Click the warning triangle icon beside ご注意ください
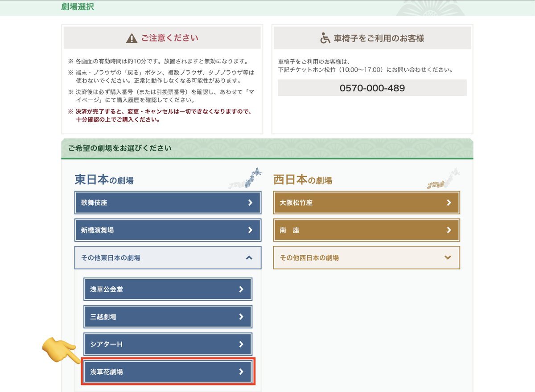The width and height of the screenshot is (535, 392). pyautogui.click(x=132, y=38)
